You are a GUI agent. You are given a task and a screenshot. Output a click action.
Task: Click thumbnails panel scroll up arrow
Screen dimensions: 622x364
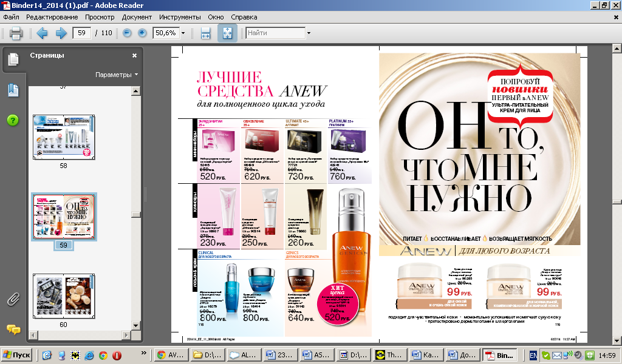click(x=135, y=91)
